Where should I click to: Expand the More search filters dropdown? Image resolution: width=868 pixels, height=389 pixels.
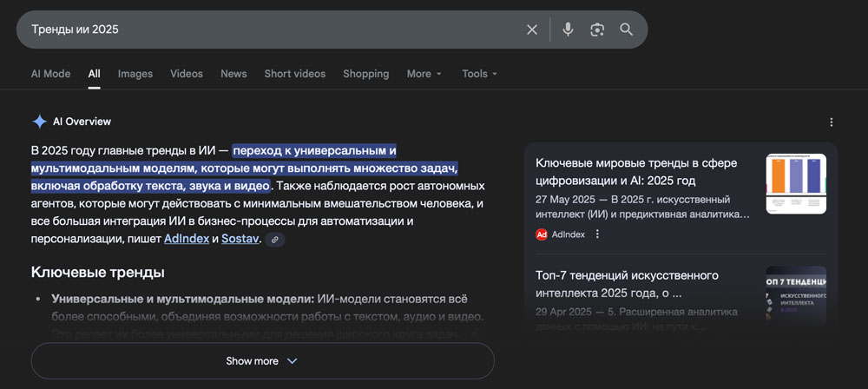click(424, 74)
